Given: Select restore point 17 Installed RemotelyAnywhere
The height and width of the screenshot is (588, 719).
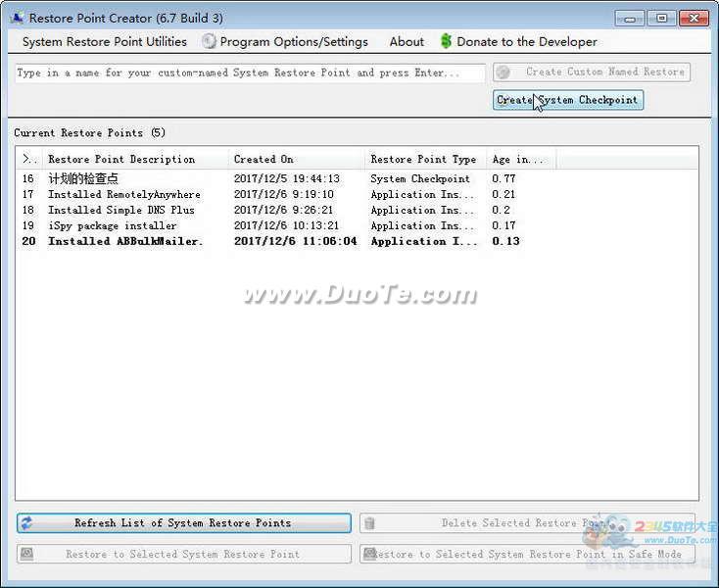Looking at the screenshot, I should click(x=124, y=194).
